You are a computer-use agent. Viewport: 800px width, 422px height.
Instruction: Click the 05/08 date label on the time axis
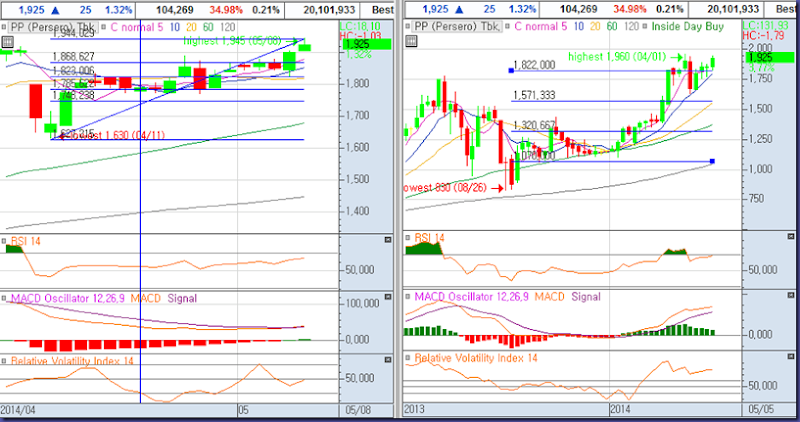pos(358,410)
